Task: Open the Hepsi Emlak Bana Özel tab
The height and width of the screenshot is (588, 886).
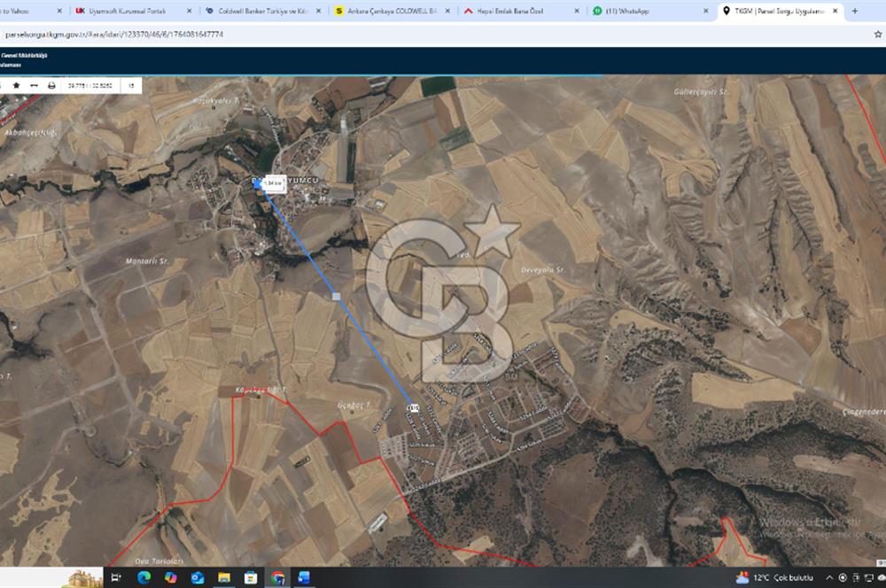Action: pos(514,12)
